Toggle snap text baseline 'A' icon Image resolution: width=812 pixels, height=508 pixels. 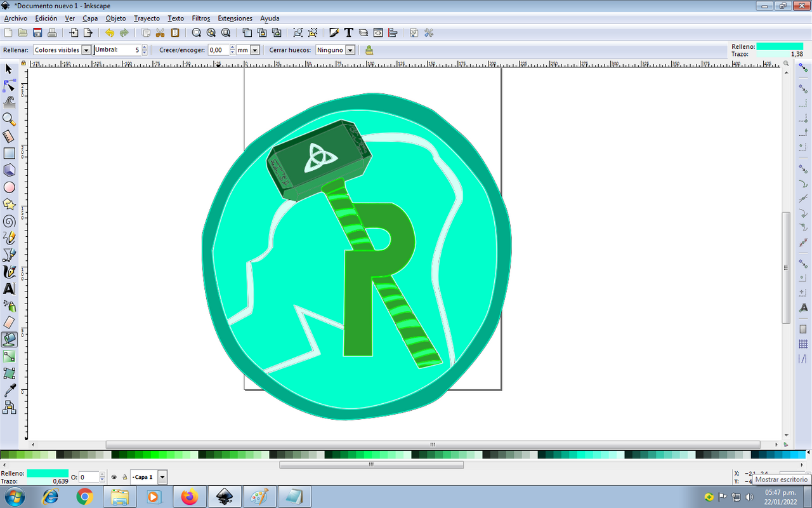(803, 307)
